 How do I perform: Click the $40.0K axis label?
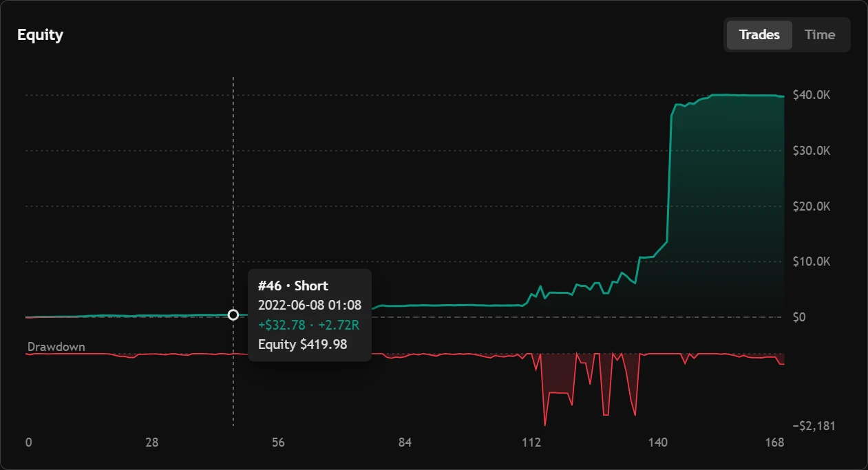pos(812,95)
